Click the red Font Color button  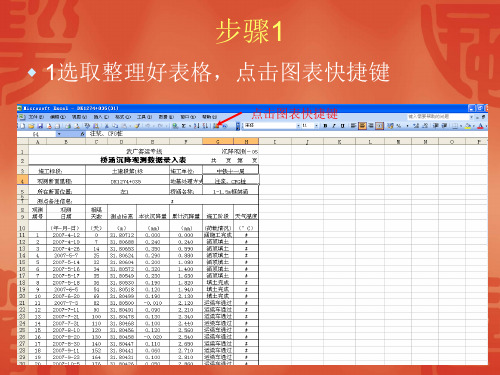480,126
